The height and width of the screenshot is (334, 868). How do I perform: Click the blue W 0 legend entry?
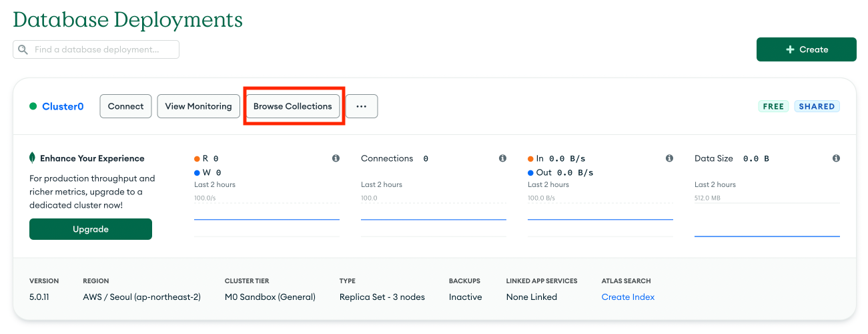tap(207, 172)
